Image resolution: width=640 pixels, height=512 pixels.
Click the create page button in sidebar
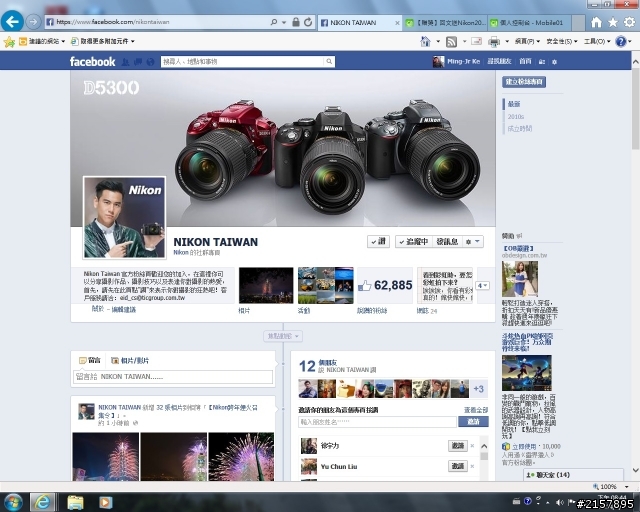point(524,82)
